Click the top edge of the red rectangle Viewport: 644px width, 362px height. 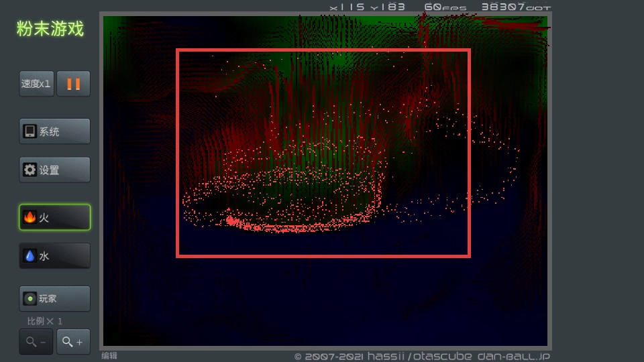coord(322,50)
